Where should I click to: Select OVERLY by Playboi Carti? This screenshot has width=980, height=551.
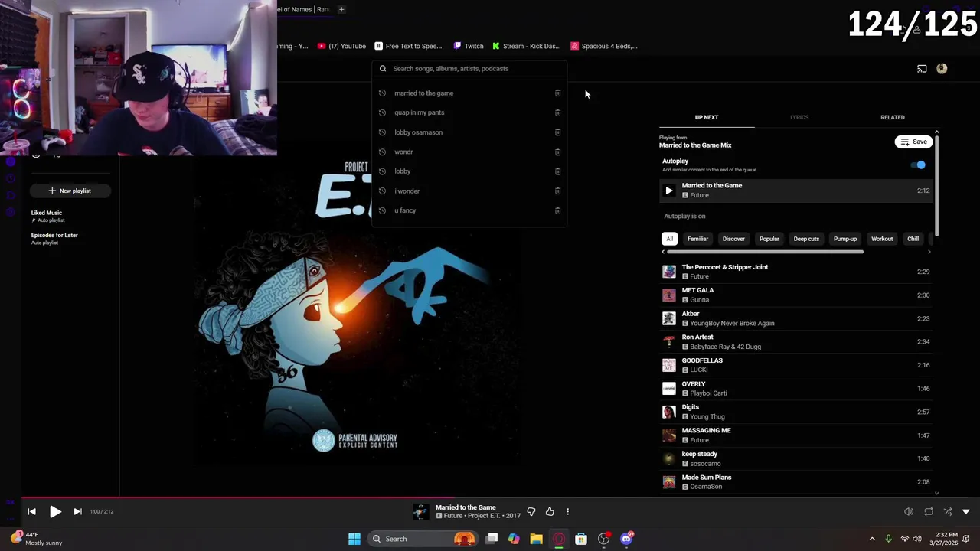tap(796, 388)
